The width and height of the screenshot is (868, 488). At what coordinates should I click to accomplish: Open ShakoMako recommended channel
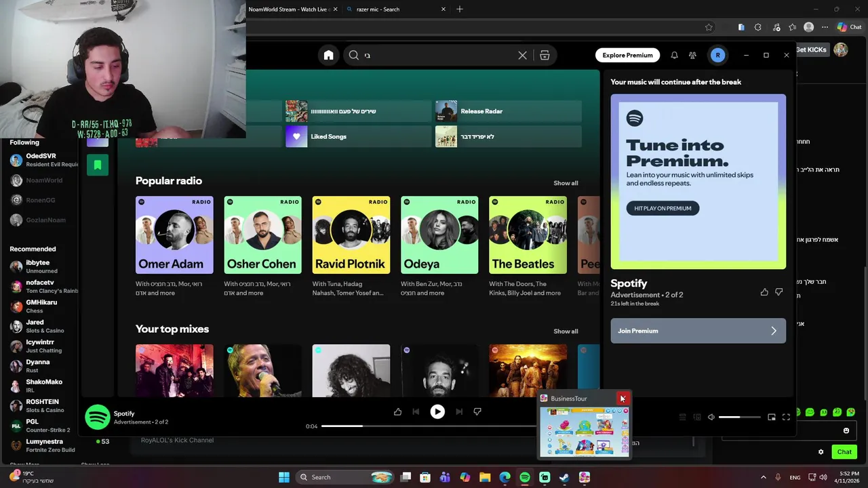point(45,386)
